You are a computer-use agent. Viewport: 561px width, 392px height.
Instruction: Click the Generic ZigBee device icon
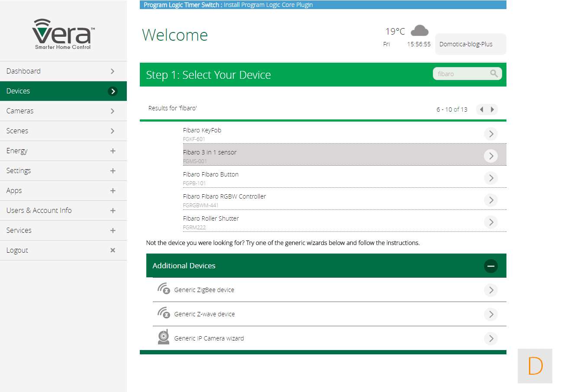point(164,289)
